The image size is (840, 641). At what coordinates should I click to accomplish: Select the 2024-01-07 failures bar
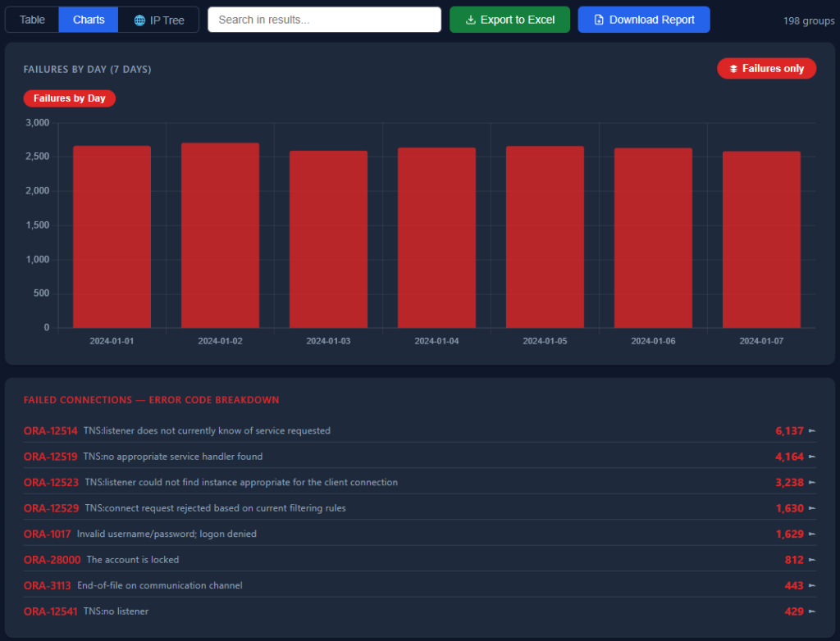(761, 239)
